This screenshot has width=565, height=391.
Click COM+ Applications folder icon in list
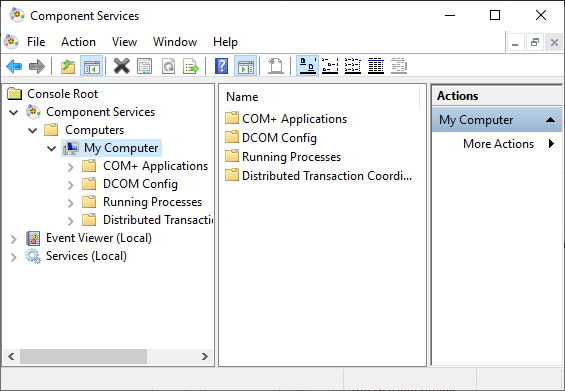(x=232, y=118)
